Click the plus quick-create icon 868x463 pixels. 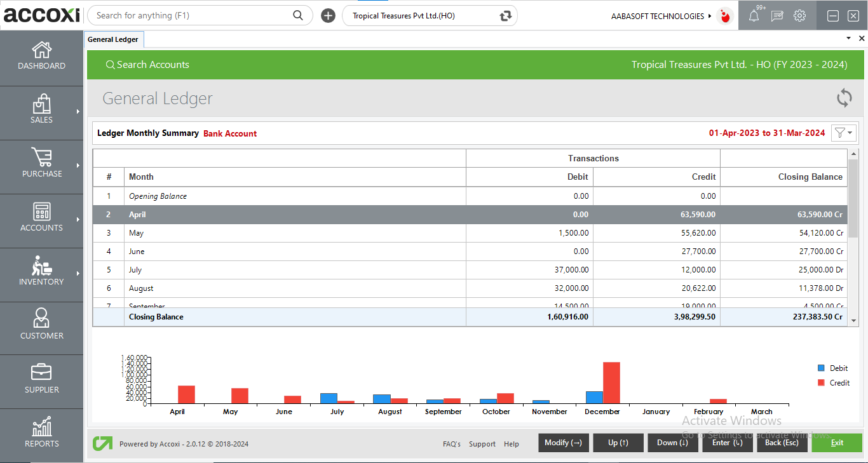(x=328, y=16)
